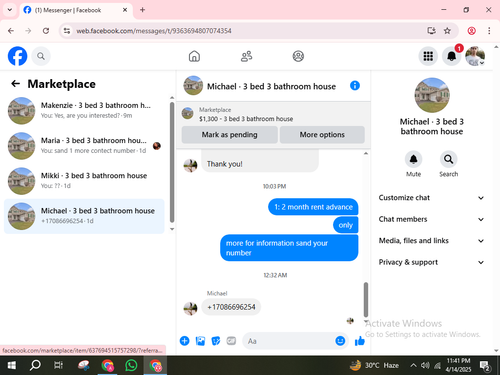Open Makenzie 3 bed 3 bathroom conversation
500x375 pixels.
[84, 110]
